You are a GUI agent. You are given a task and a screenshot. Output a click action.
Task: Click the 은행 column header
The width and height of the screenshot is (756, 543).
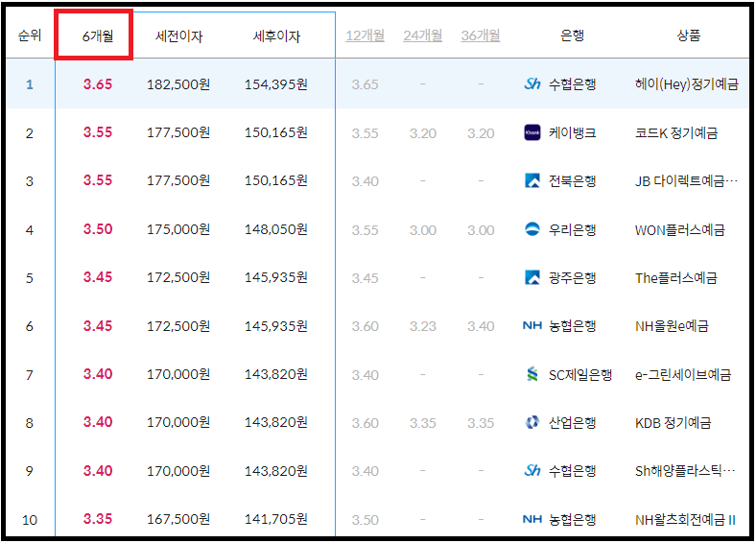click(x=573, y=35)
